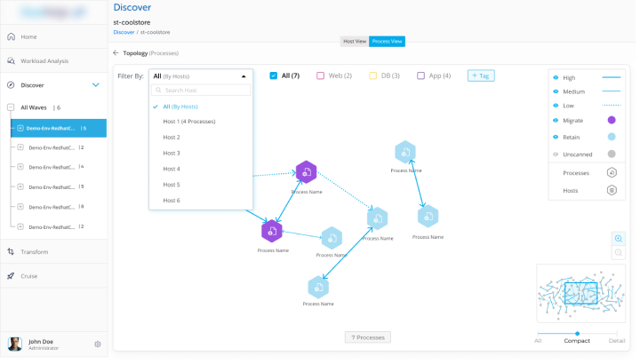Screen dimensions: 640x364
Task: Uncheck the All (7) checkbox
Action: 274,76
